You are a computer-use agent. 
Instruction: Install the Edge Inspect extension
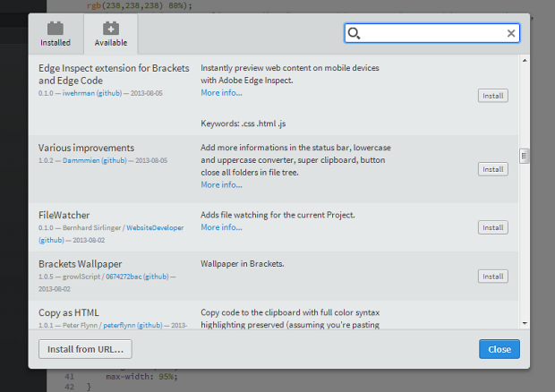click(x=492, y=96)
